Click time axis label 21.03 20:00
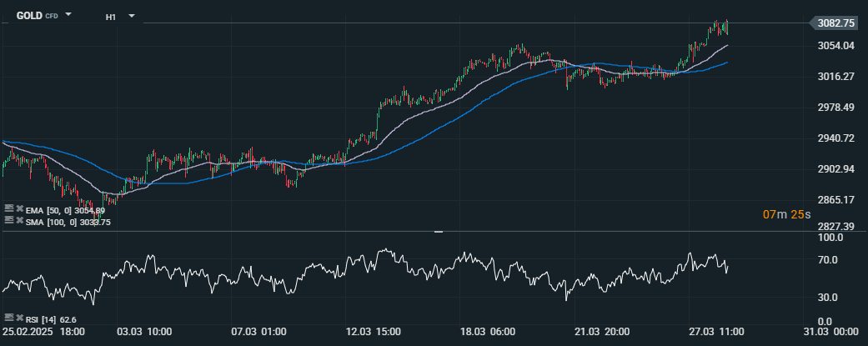Viewport: 868px width, 346px height. click(603, 332)
